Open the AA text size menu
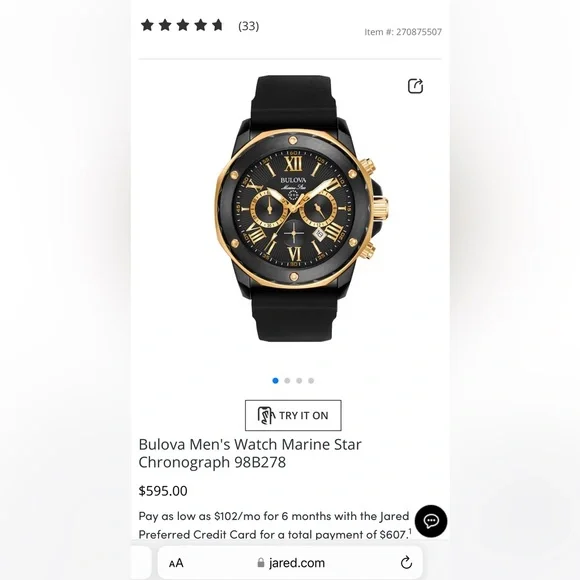The height and width of the screenshot is (580, 580). pyautogui.click(x=176, y=563)
